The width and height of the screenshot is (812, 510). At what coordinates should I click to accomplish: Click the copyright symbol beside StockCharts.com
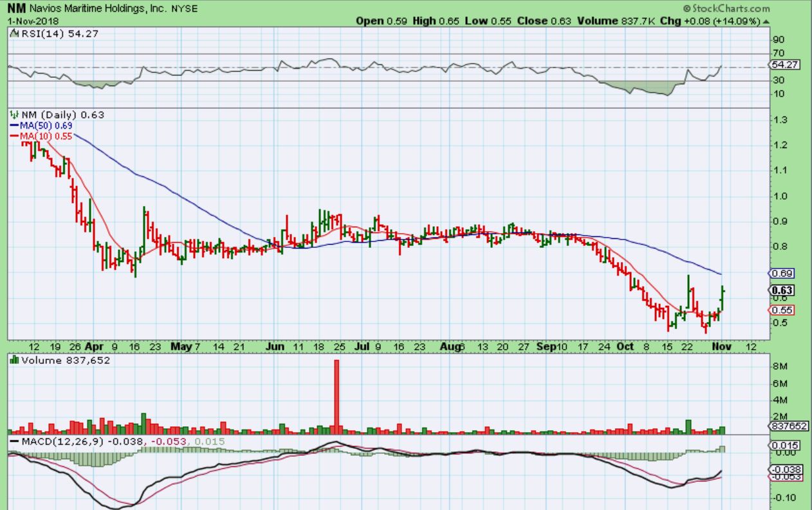(686, 9)
